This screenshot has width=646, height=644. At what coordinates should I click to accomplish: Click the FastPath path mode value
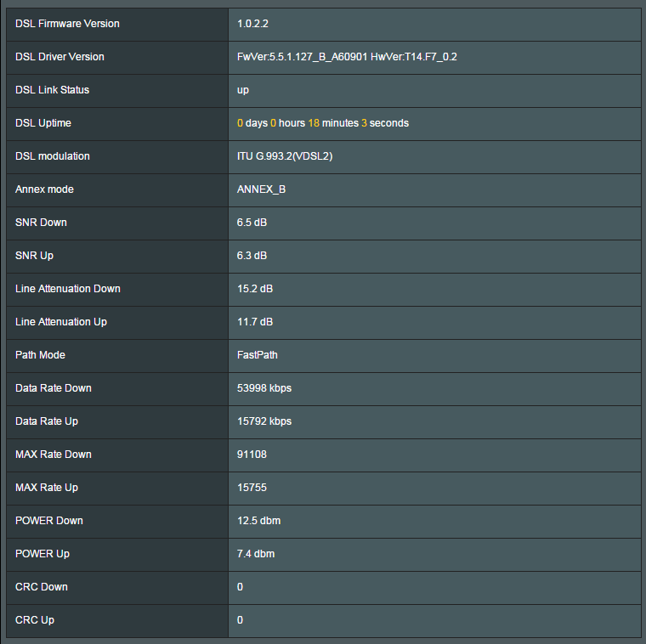click(257, 355)
